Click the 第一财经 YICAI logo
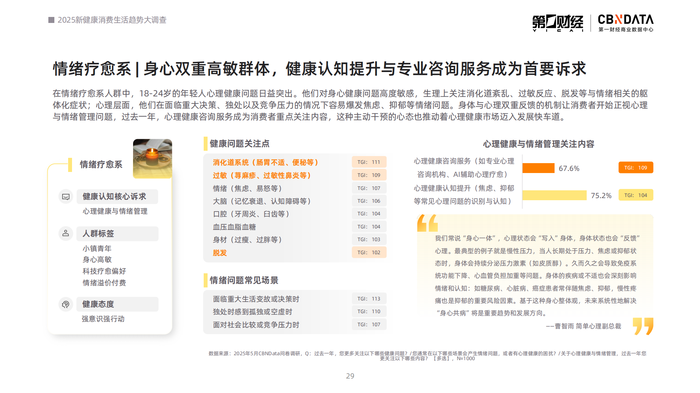The width and height of the screenshot is (700, 393). pos(558,23)
